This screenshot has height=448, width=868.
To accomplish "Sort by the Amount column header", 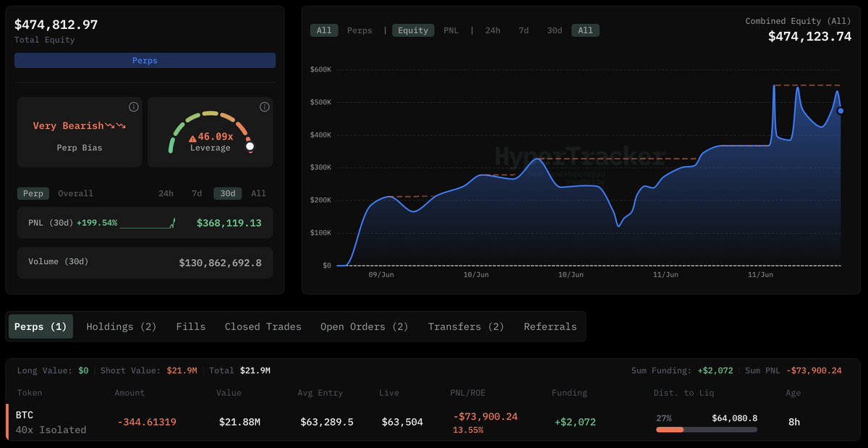I will (x=129, y=393).
